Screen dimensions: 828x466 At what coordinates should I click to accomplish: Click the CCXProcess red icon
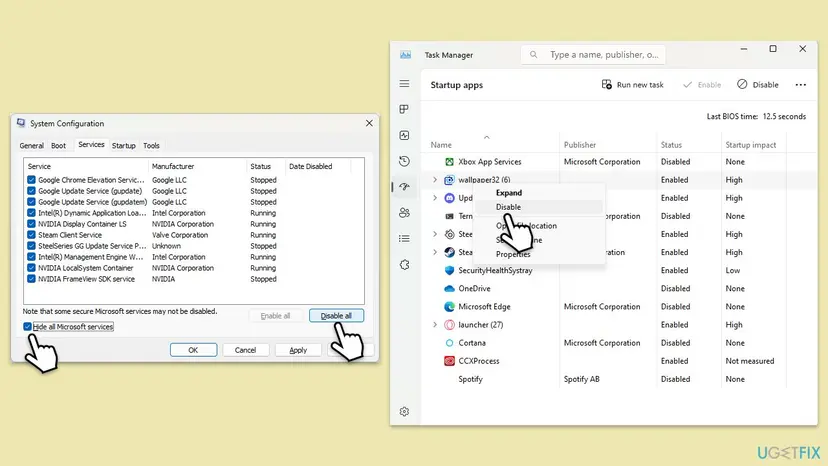(x=449, y=361)
